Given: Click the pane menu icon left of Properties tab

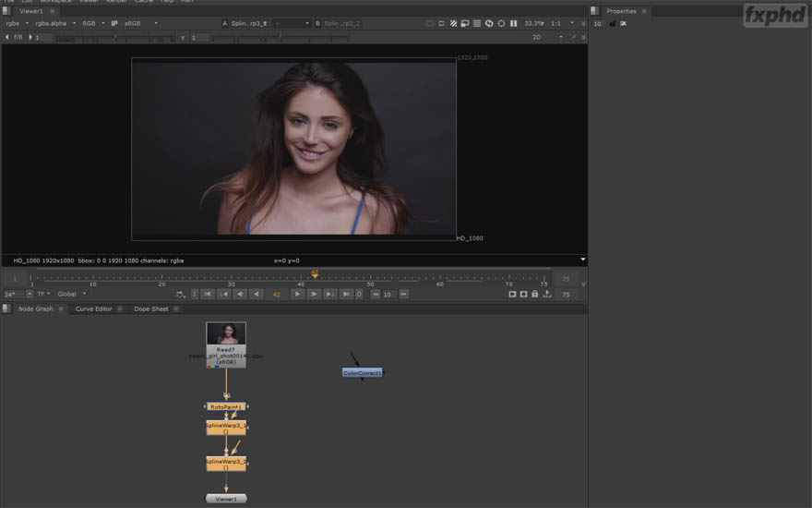Looking at the screenshot, I should [595, 11].
